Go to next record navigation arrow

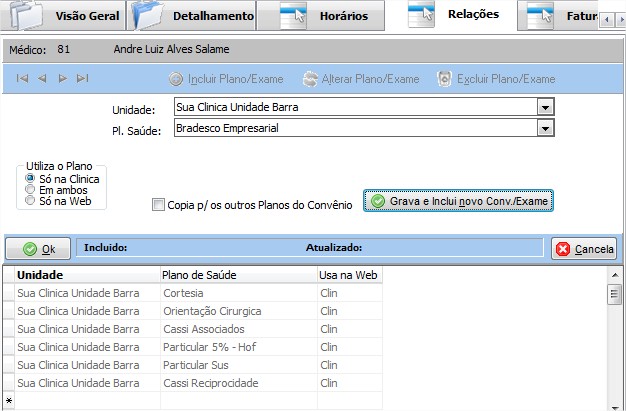(x=62, y=79)
